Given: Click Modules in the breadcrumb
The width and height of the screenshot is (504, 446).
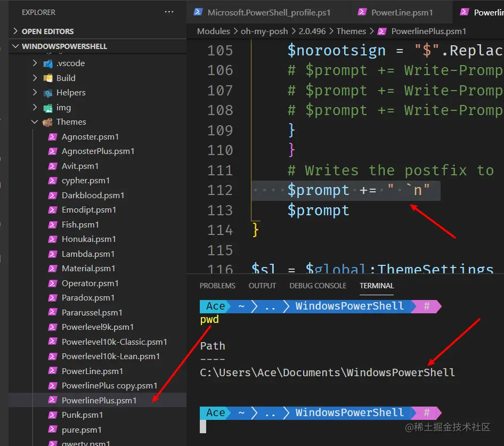Looking at the screenshot, I should (213, 31).
